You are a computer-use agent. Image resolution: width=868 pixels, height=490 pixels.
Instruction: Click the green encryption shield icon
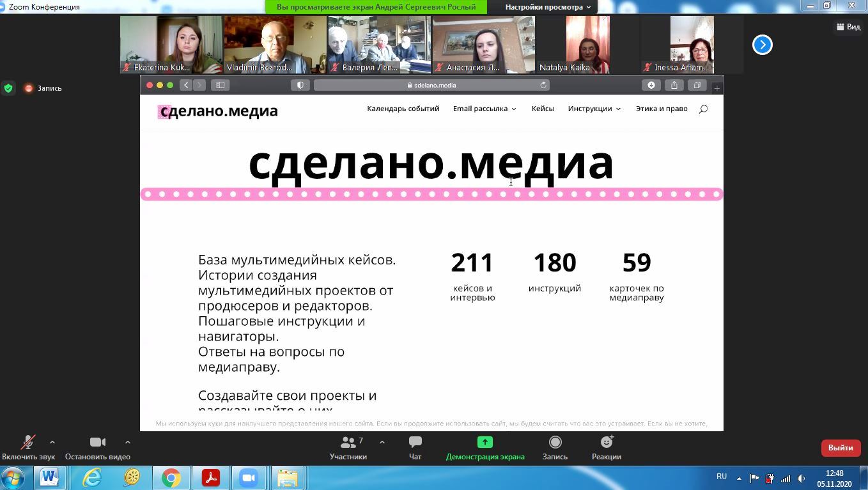pos(8,88)
